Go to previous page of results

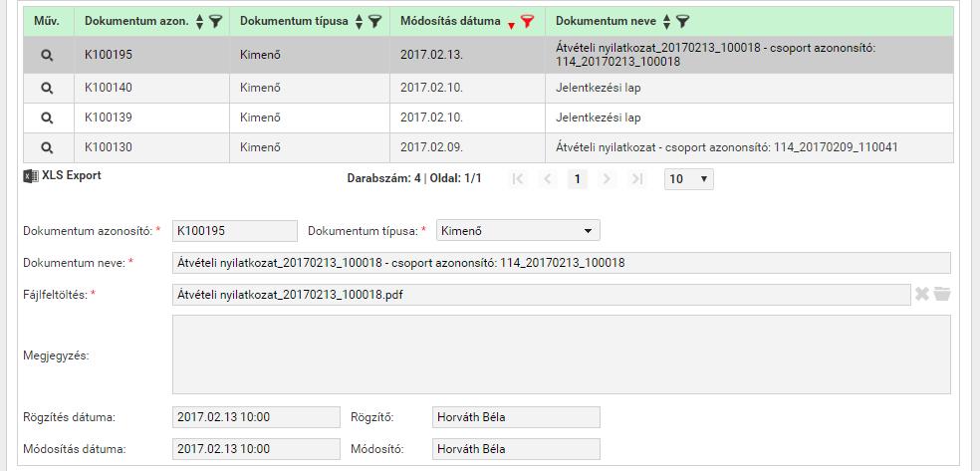pyautogui.click(x=548, y=179)
